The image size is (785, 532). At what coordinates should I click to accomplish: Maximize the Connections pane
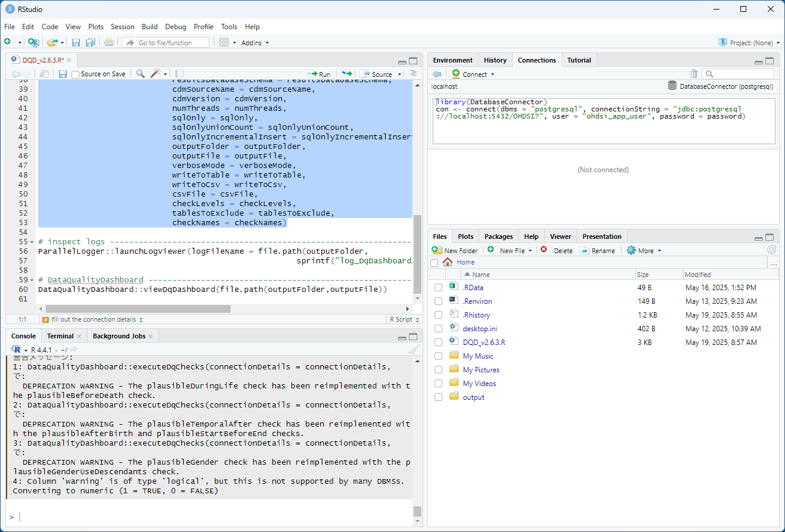770,61
